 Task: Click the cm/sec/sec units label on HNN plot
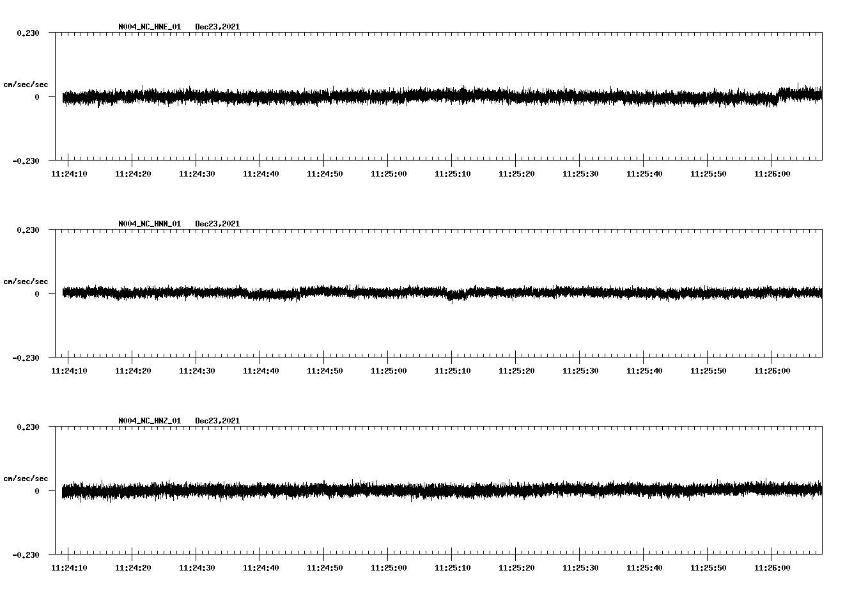26,281
